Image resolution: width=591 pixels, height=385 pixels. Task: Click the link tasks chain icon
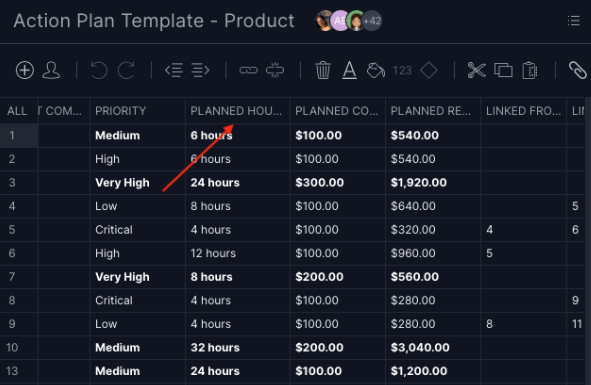coord(248,71)
